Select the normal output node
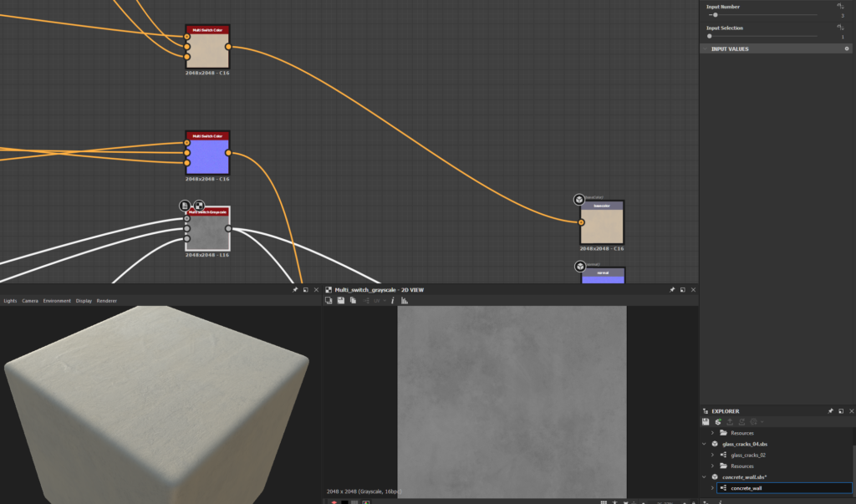 603,275
